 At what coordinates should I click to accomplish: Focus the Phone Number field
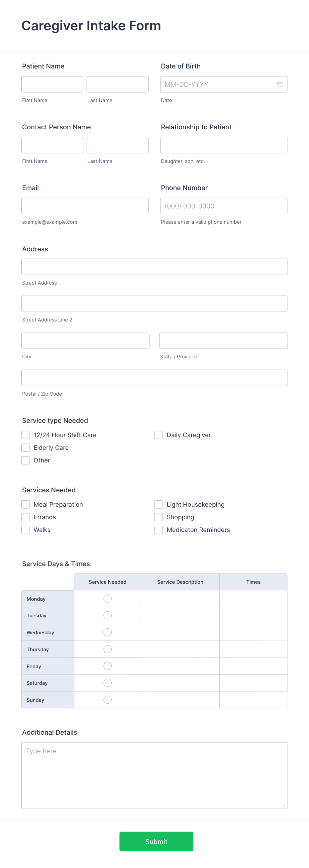coord(224,205)
